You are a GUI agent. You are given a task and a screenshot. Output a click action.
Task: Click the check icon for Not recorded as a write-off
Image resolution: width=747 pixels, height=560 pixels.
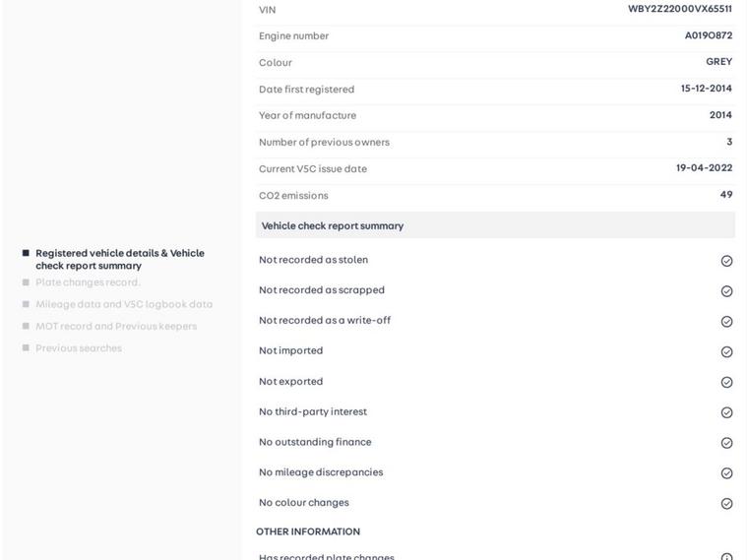(726, 322)
